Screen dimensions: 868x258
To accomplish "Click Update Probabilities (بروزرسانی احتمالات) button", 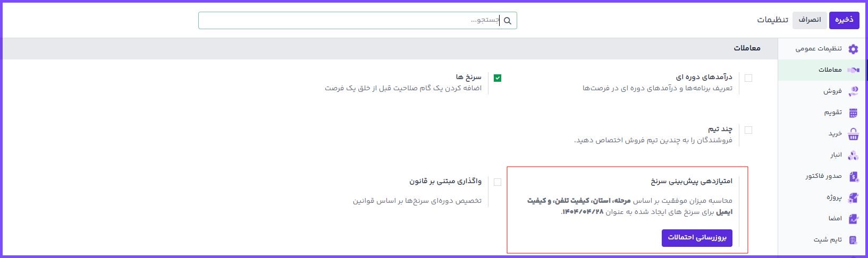I will coord(697,238).
